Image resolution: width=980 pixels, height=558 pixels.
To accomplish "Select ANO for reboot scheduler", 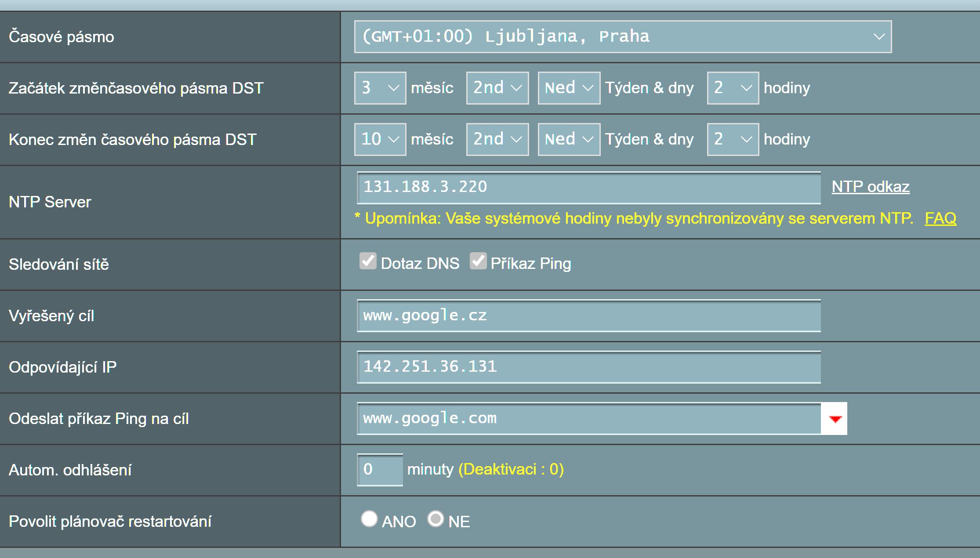I will (x=369, y=519).
